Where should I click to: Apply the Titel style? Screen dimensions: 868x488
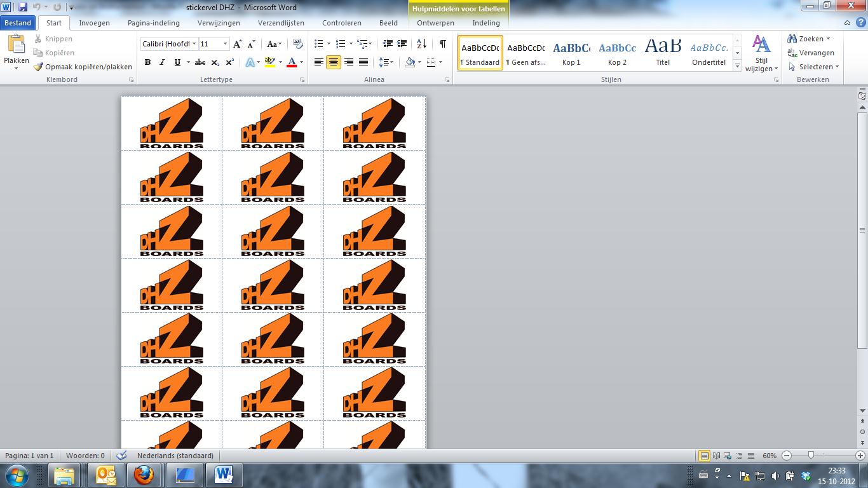coord(663,53)
